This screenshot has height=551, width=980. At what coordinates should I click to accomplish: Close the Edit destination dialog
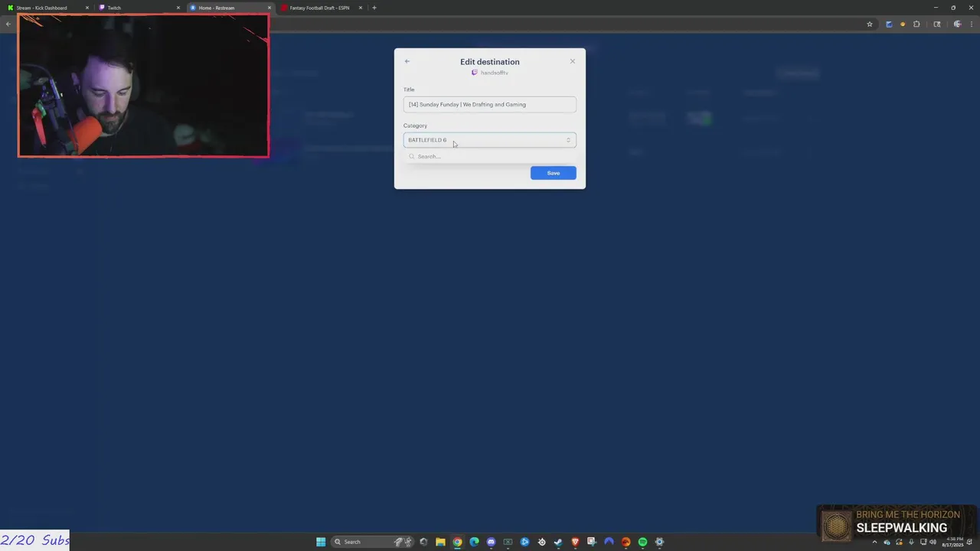point(572,61)
